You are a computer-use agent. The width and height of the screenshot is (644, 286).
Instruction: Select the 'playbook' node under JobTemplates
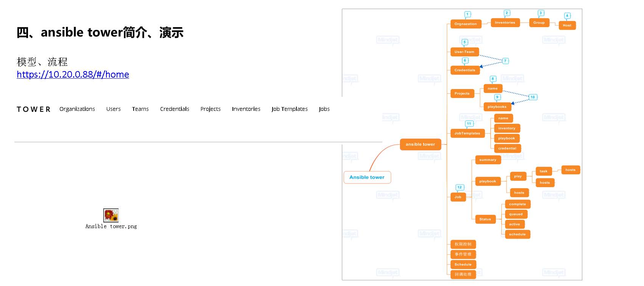coord(507,138)
